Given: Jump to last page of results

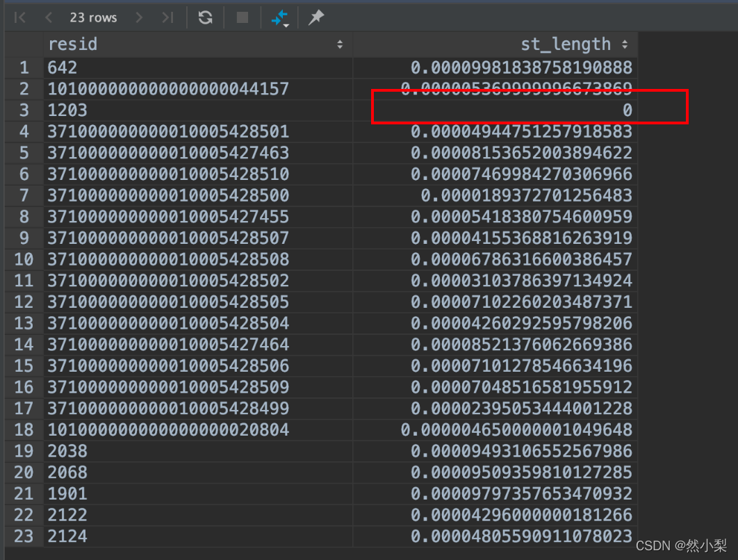Looking at the screenshot, I should [x=167, y=17].
